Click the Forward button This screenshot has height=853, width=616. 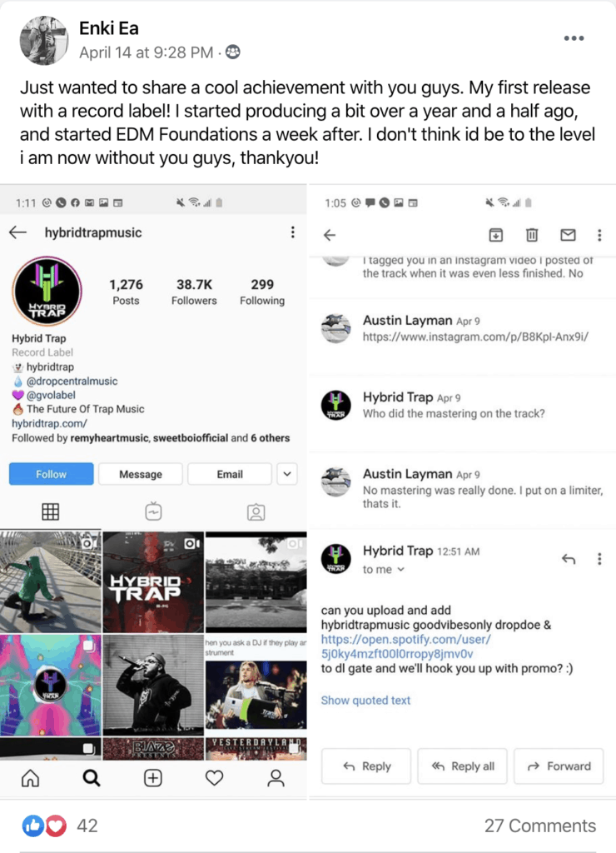pyautogui.click(x=559, y=766)
